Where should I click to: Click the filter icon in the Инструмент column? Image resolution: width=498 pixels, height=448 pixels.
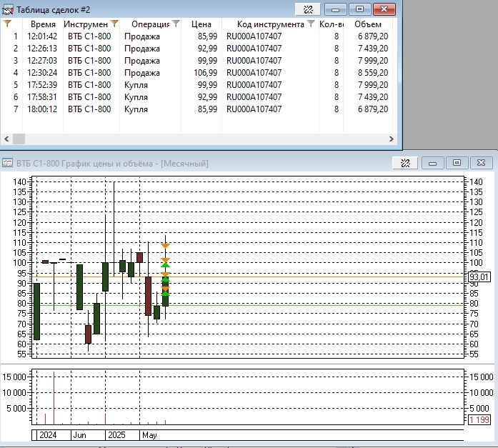click(114, 24)
